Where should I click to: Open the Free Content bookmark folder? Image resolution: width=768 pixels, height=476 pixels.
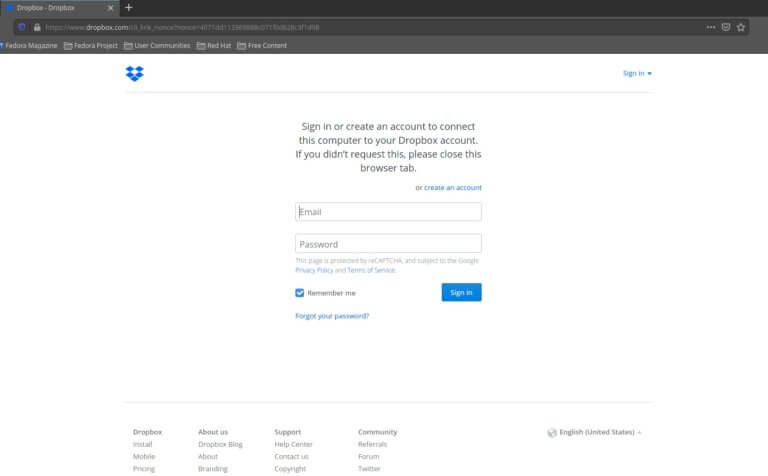click(262, 46)
